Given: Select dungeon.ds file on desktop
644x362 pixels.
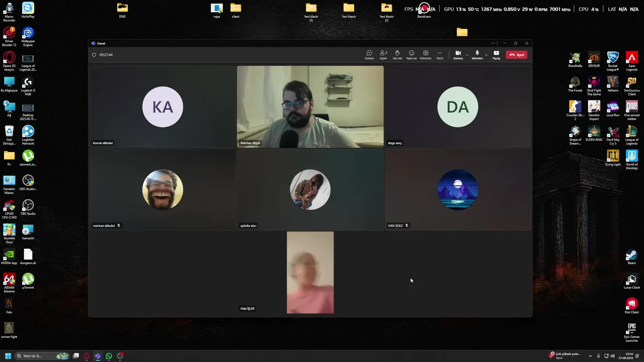Looking at the screenshot, I should point(28,256).
